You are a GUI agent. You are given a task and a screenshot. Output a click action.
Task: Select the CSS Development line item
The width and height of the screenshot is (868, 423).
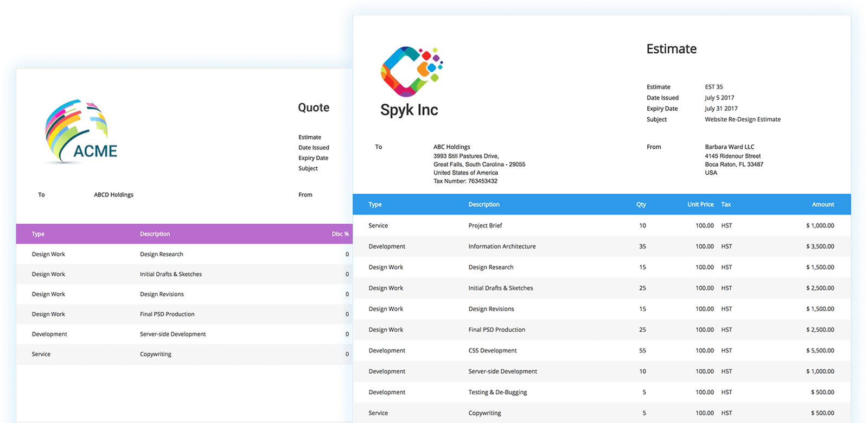(492, 351)
